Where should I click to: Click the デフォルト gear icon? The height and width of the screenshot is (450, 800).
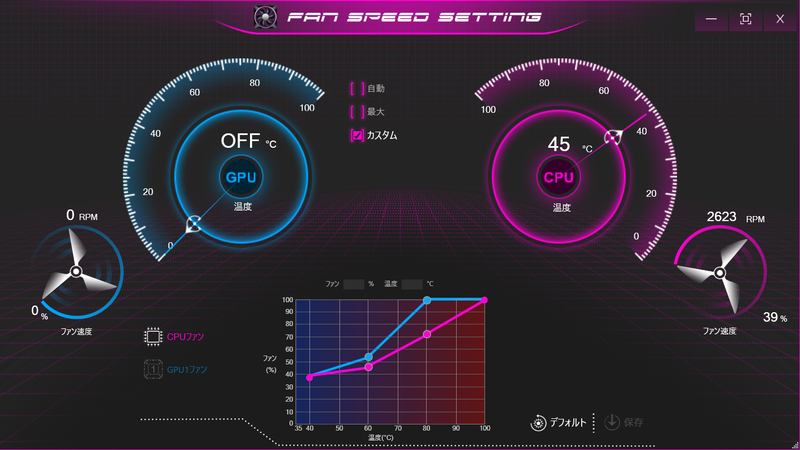tap(538, 423)
